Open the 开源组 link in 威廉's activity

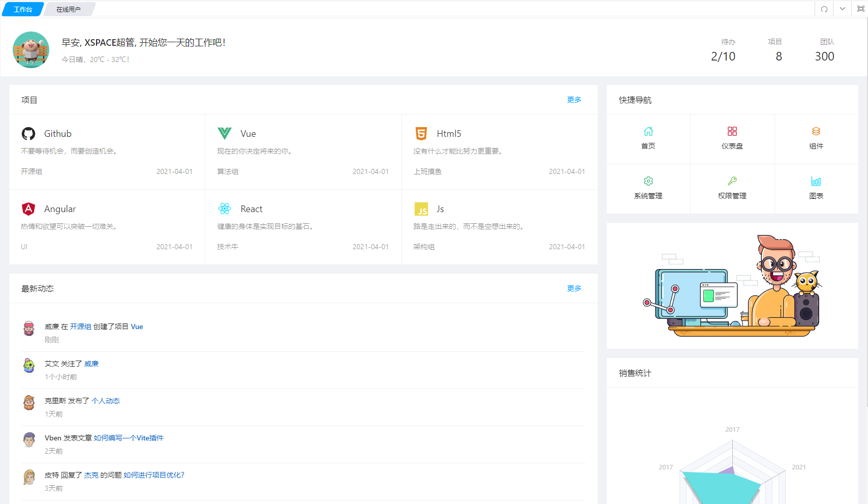80,327
